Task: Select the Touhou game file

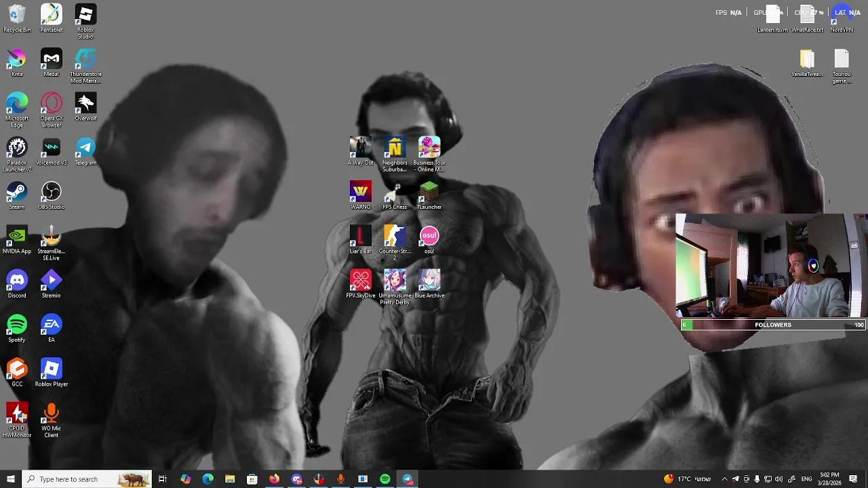Action: point(842,66)
